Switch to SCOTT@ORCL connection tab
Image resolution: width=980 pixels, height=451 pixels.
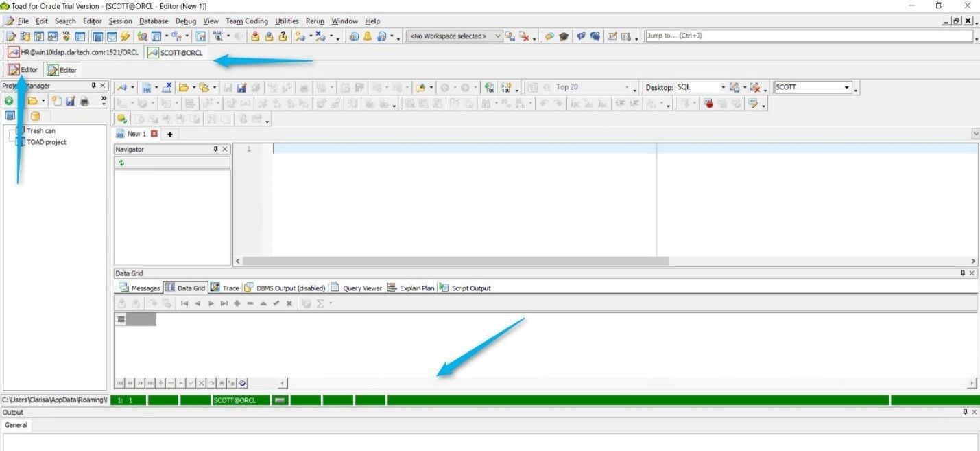(176, 52)
